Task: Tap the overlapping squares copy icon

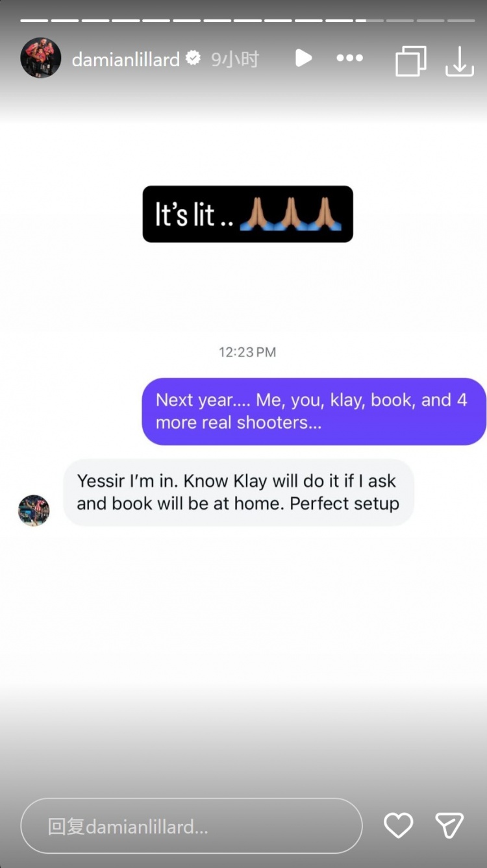Action: click(411, 61)
